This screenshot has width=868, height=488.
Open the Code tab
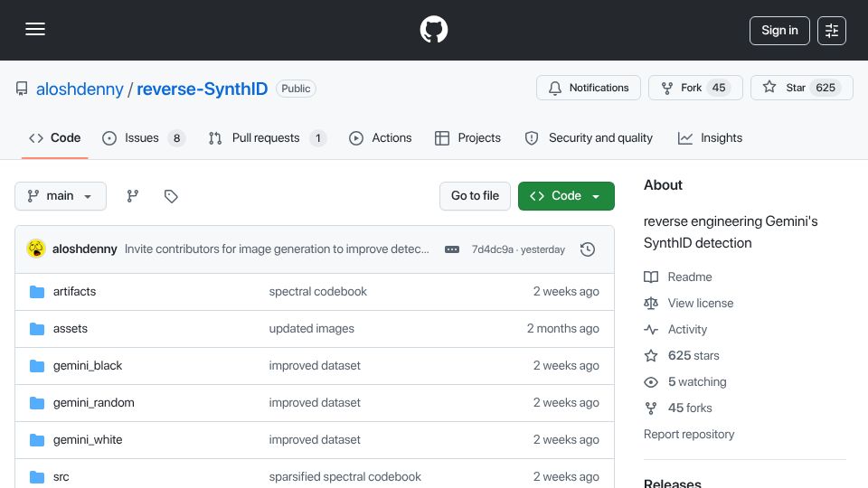coord(55,137)
